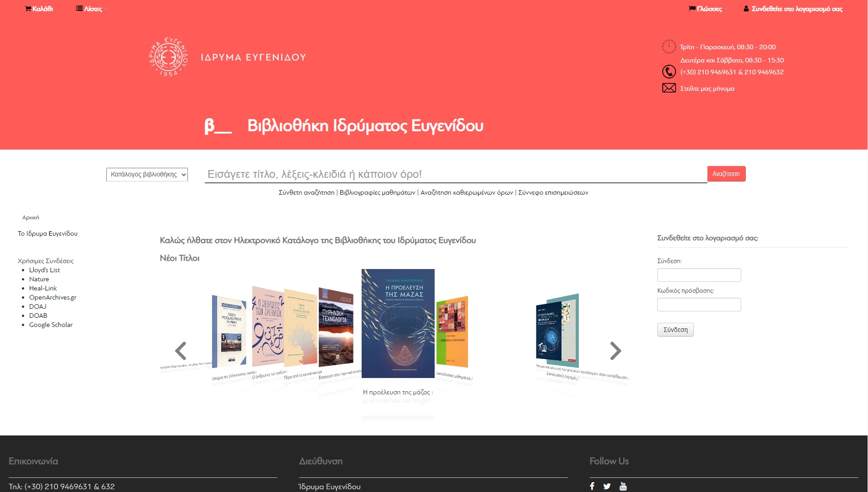This screenshot has width=868, height=492.
Task: Click the Αναζήτηση search button
Action: pyautogui.click(x=726, y=174)
